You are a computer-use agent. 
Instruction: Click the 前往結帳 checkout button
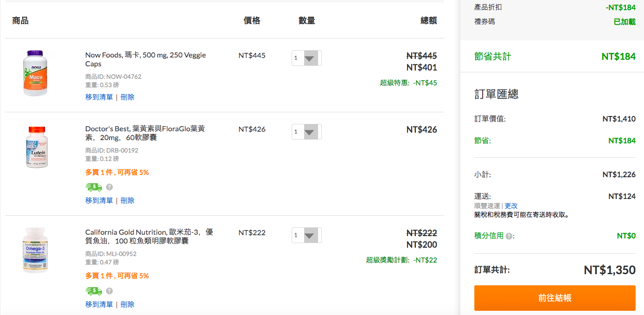tap(555, 298)
